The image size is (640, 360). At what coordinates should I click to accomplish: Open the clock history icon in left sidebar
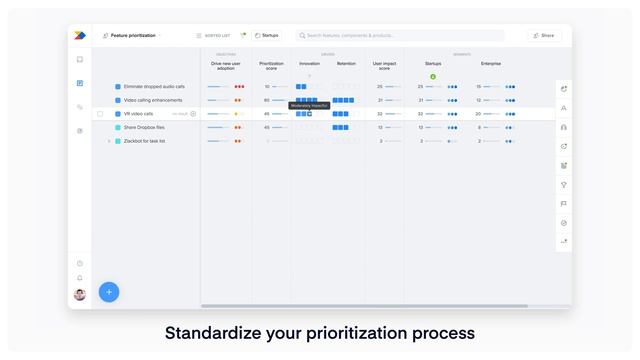click(x=80, y=263)
